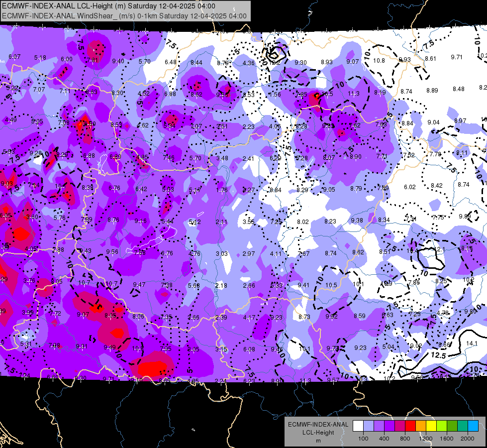This screenshot has height=448, width=487.
Task: Select the teal legend swatch
Action: pyautogui.click(x=463, y=426)
